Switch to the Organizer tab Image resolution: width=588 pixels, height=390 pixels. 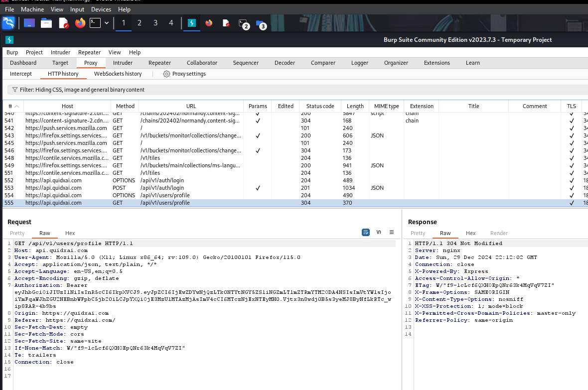coord(396,63)
